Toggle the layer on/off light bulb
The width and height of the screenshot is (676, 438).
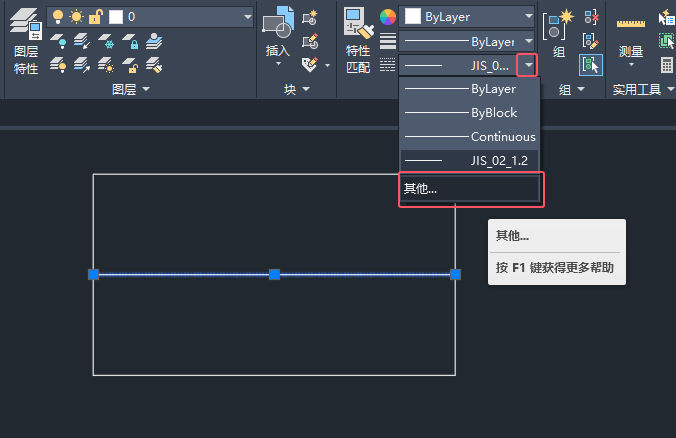coord(58,17)
